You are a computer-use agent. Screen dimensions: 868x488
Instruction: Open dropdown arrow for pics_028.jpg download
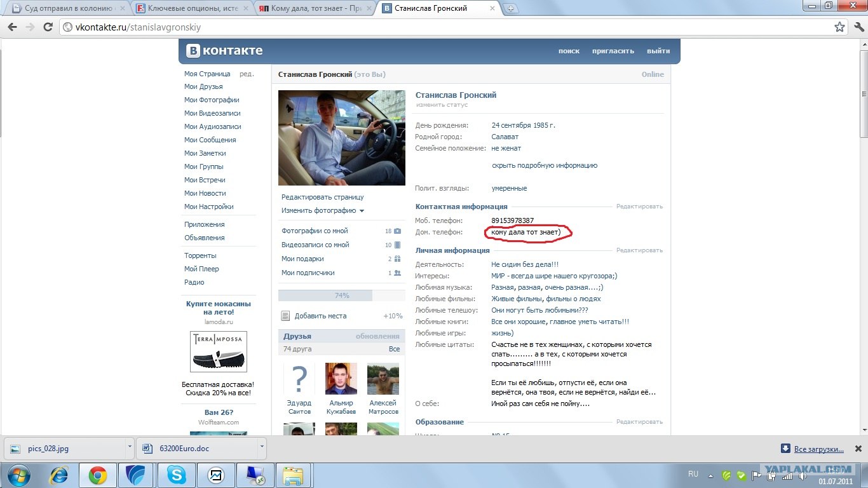[130, 448]
